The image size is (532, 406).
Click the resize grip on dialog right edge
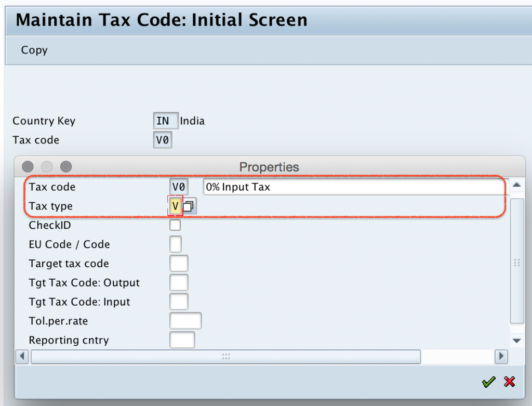tap(516, 263)
